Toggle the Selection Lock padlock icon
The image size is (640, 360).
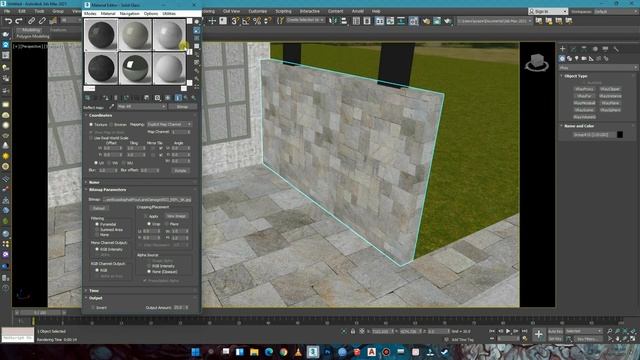pyautogui.click(x=353, y=331)
